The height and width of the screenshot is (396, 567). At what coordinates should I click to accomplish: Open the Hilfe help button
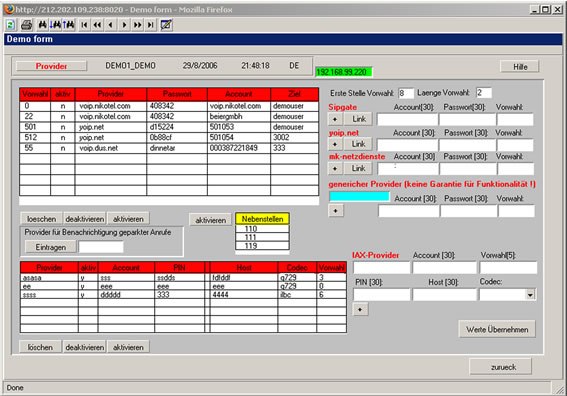coord(520,67)
